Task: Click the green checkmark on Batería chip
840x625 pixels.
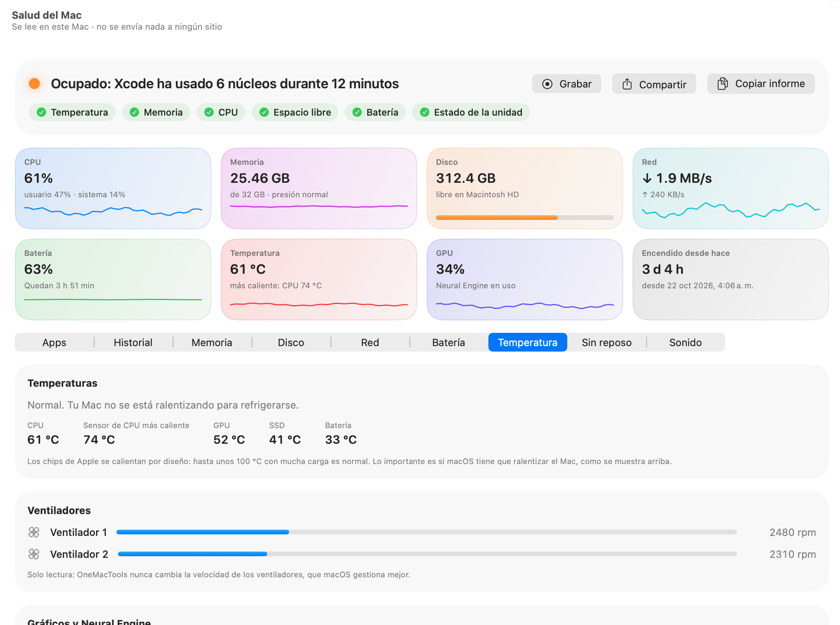Action: (x=357, y=112)
